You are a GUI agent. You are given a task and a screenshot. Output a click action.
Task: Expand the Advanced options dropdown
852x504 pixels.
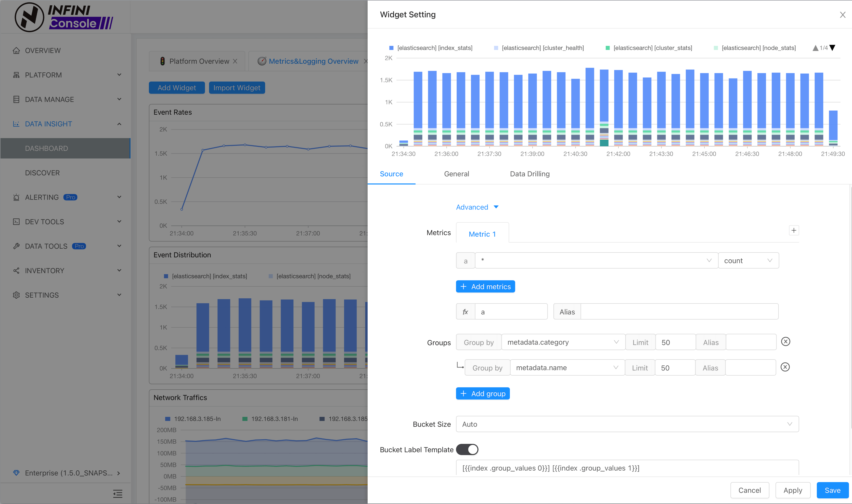477,207
